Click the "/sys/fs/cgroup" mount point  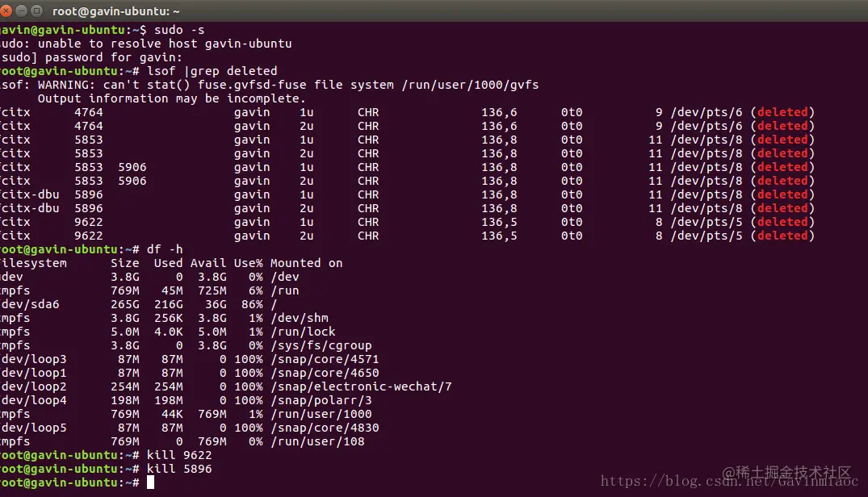click(321, 345)
